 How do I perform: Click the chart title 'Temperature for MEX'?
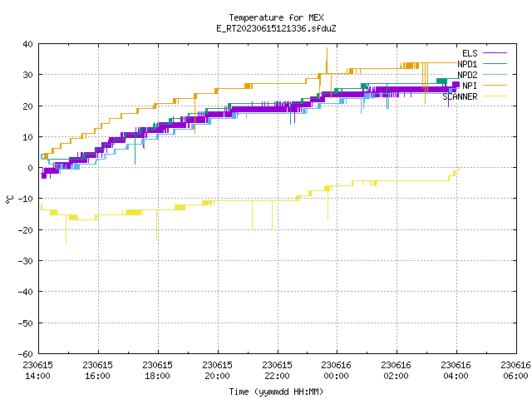tap(276, 17)
